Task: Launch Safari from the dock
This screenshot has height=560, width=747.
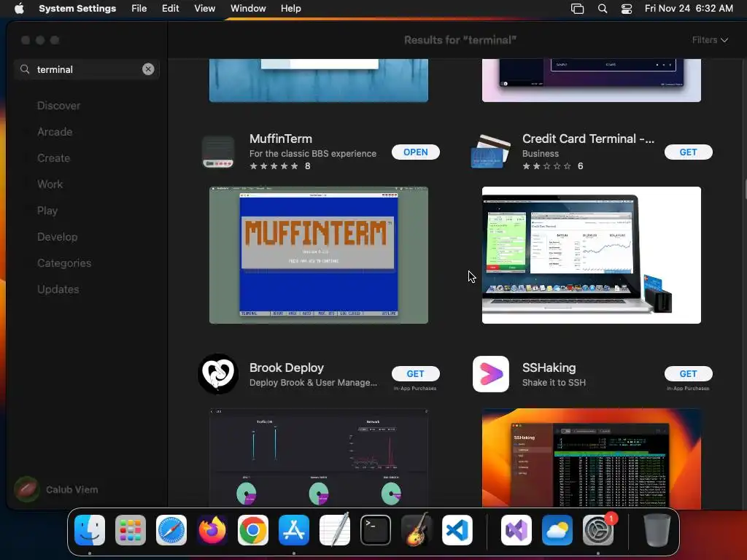Action: pos(171,530)
